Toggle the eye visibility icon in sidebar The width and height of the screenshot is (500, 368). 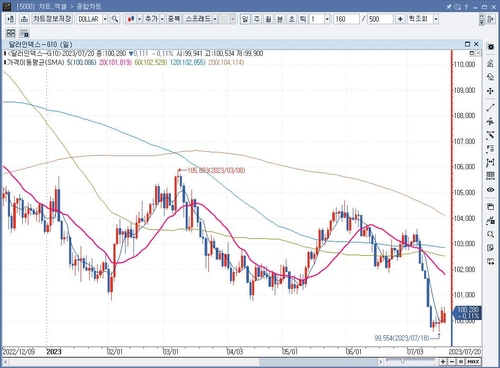(491, 190)
